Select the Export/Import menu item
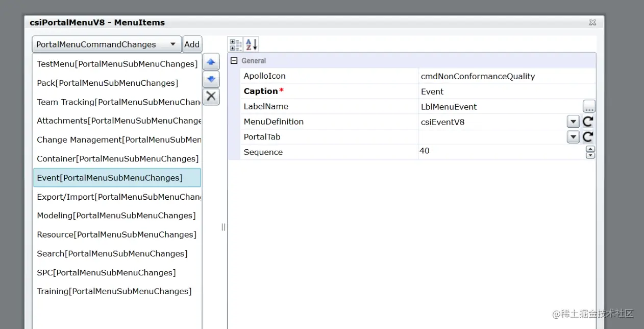Viewport: 644px width, 329px height. click(x=117, y=197)
